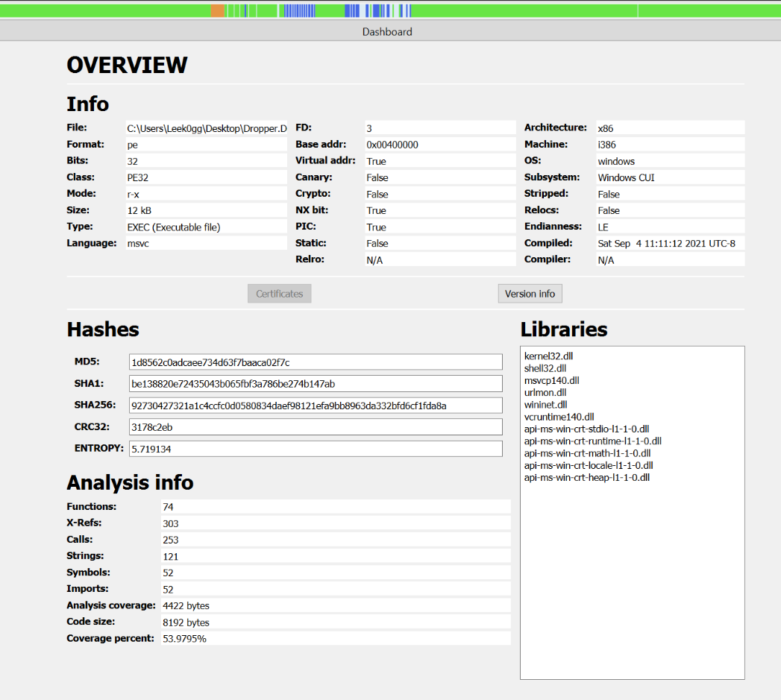This screenshot has height=700, width=781.
Task: Click the CRC32 value field
Action: pos(315,427)
